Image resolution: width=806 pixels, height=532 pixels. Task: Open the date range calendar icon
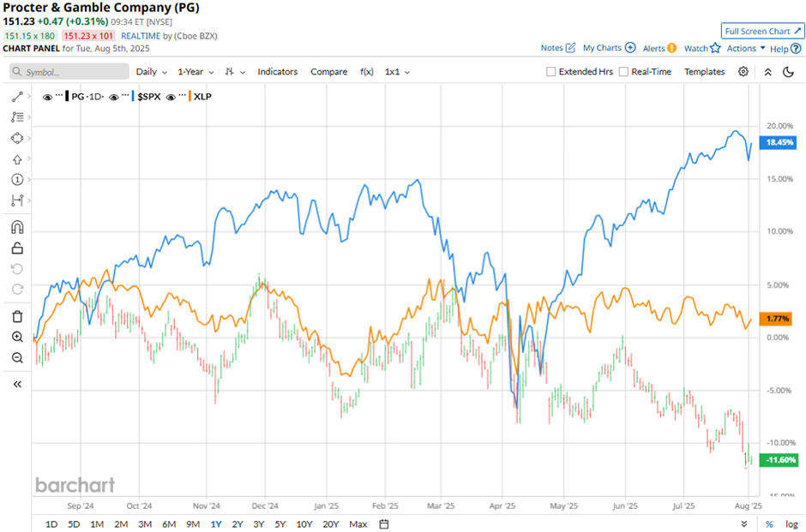(x=384, y=523)
